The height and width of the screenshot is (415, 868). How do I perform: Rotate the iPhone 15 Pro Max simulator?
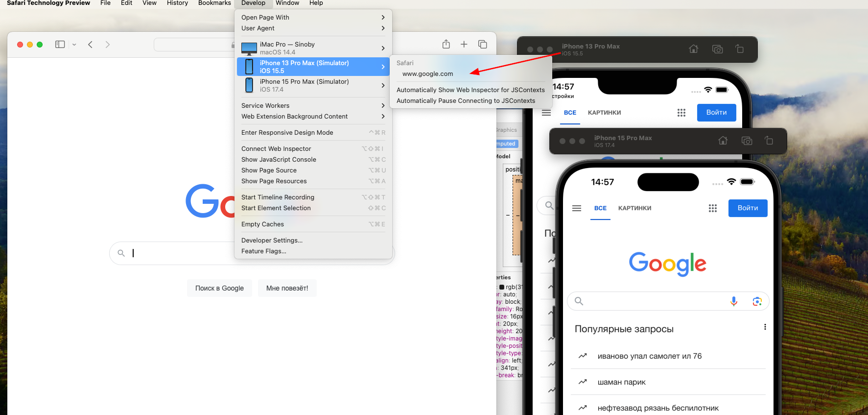point(769,141)
